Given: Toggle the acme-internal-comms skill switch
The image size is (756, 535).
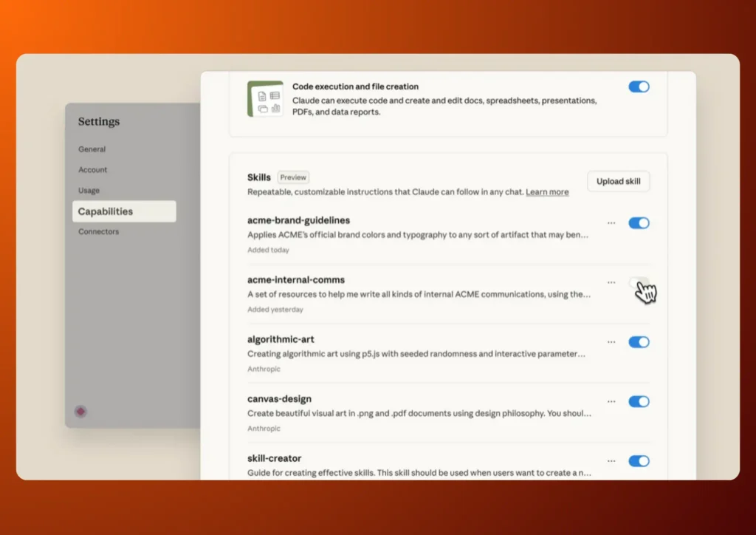Looking at the screenshot, I should (639, 282).
